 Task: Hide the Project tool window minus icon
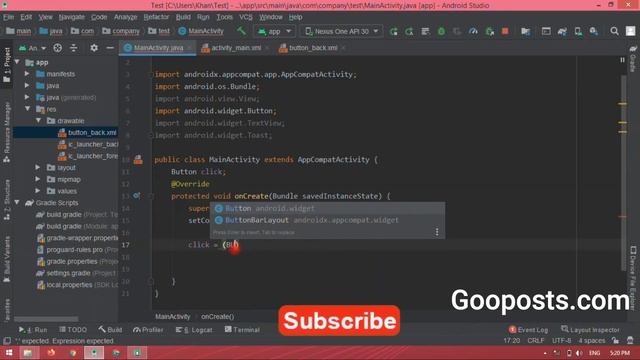point(110,48)
